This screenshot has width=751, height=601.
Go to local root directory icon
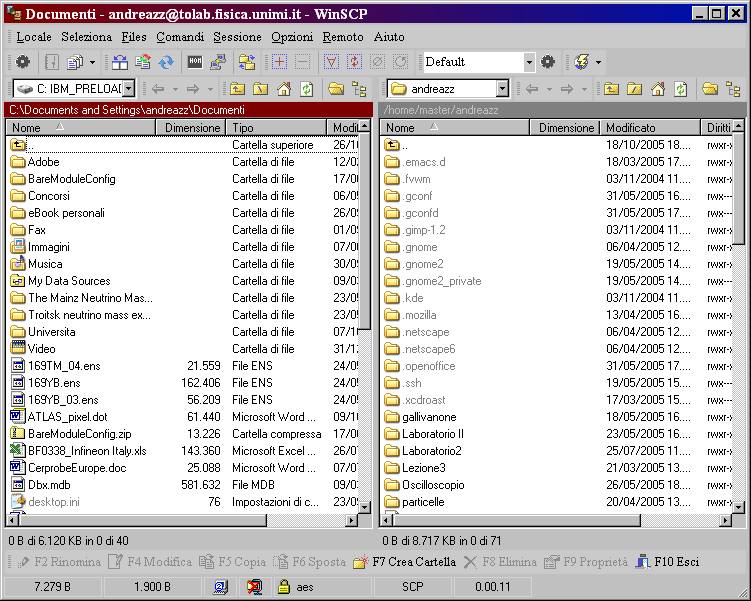261,89
